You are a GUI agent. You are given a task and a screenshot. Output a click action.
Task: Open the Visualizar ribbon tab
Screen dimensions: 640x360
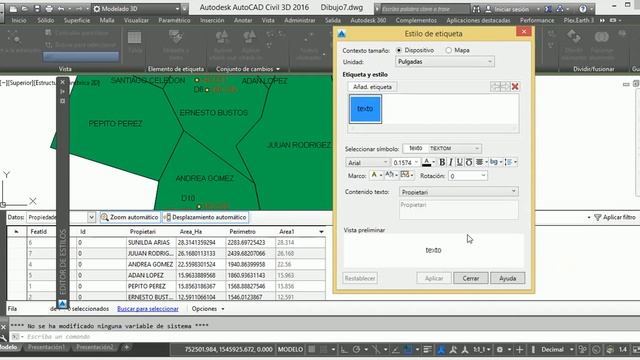136,20
